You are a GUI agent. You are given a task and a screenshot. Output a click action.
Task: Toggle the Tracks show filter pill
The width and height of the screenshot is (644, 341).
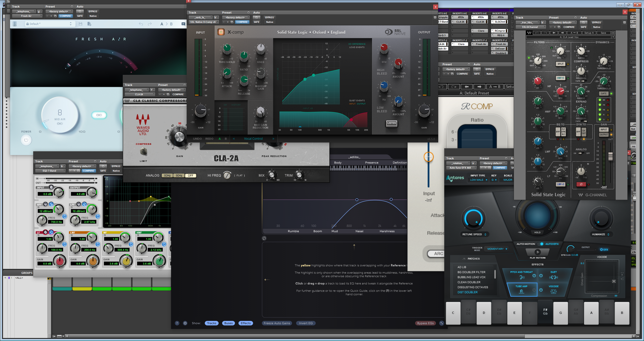[x=211, y=323]
